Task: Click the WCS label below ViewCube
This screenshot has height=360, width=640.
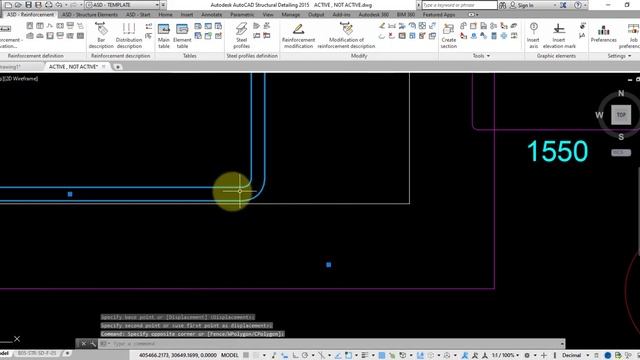Action: tap(621, 152)
